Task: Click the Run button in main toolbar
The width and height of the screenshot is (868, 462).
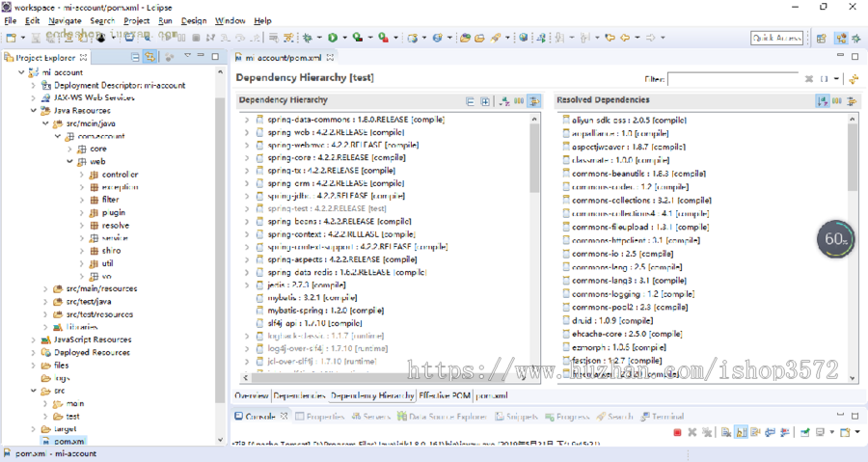Action: click(332, 38)
